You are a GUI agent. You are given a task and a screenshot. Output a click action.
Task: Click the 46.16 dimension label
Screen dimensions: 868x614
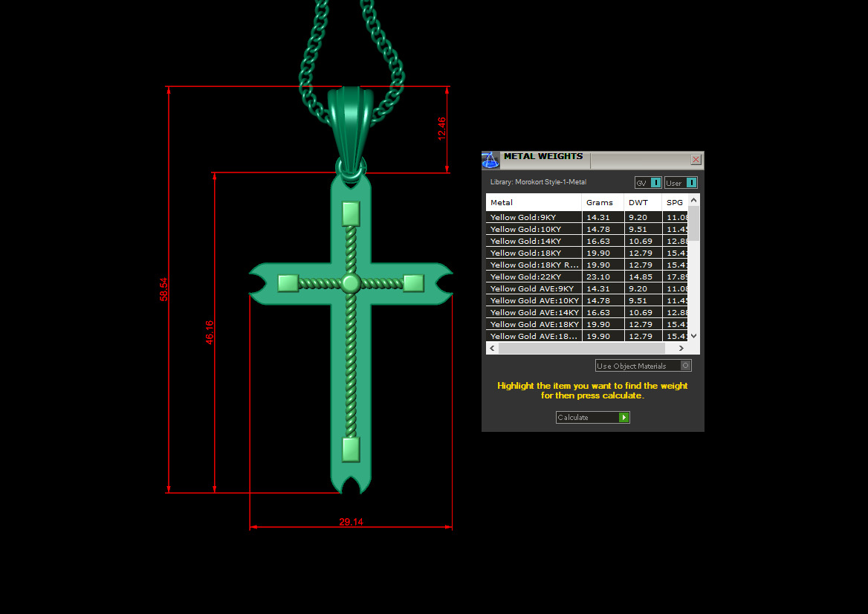point(210,332)
